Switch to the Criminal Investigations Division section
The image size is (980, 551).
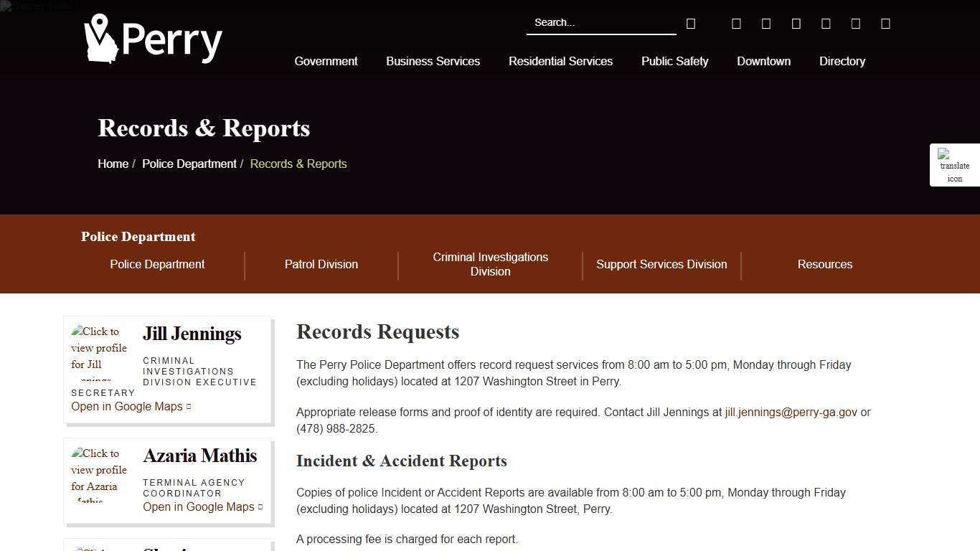coord(490,265)
